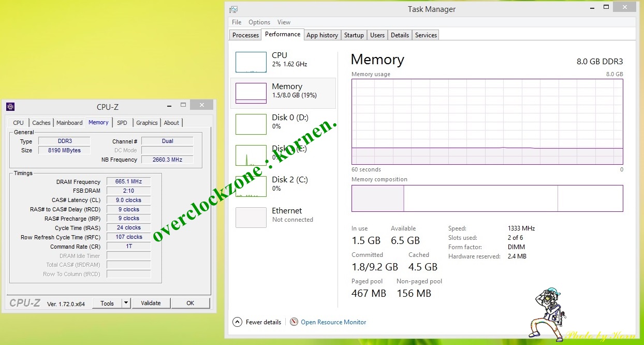
Task: Open the About tab in CPU-Z
Action: point(171,123)
